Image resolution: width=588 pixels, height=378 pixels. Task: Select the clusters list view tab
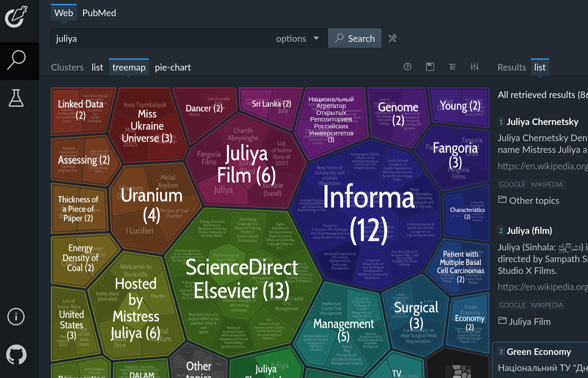click(97, 67)
